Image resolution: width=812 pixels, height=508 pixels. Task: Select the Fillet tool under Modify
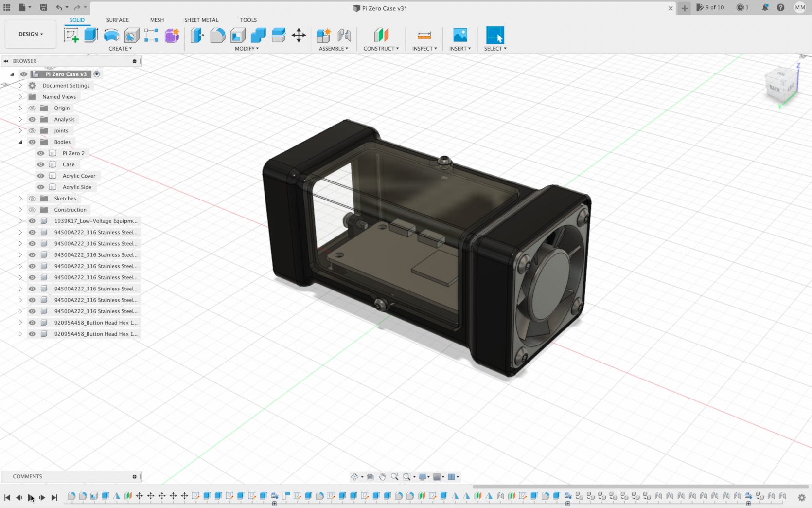coord(217,35)
